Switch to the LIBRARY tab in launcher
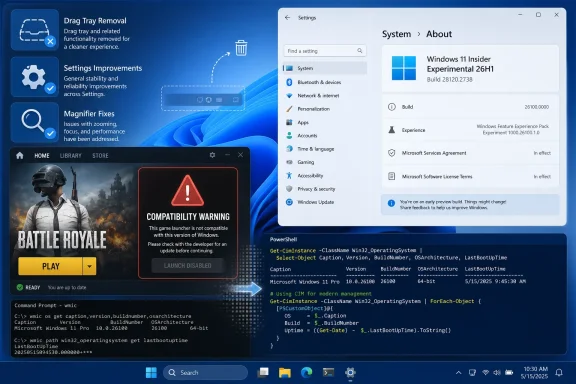The image size is (576, 384). (71, 156)
